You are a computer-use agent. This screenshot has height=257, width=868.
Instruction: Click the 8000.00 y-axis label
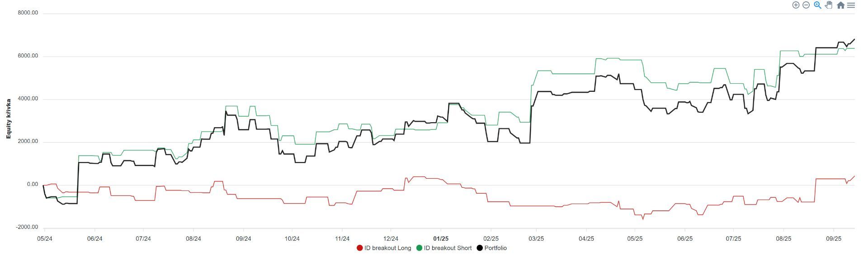pyautogui.click(x=28, y=13)
